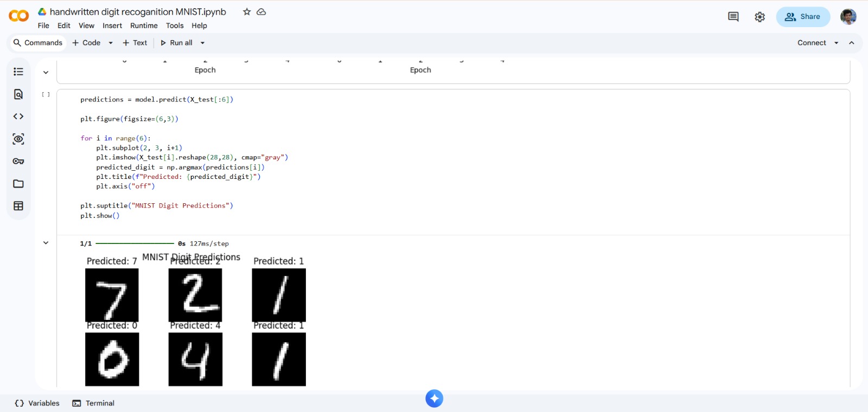Open the Secrets key icon
The width and height of the screenshot is (868, 412).
pyautogui.click(x=18, y=162)
